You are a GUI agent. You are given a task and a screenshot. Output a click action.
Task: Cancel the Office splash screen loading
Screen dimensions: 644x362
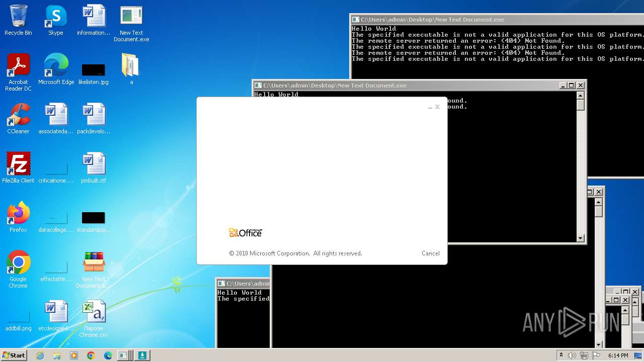[x=431, y=253]
